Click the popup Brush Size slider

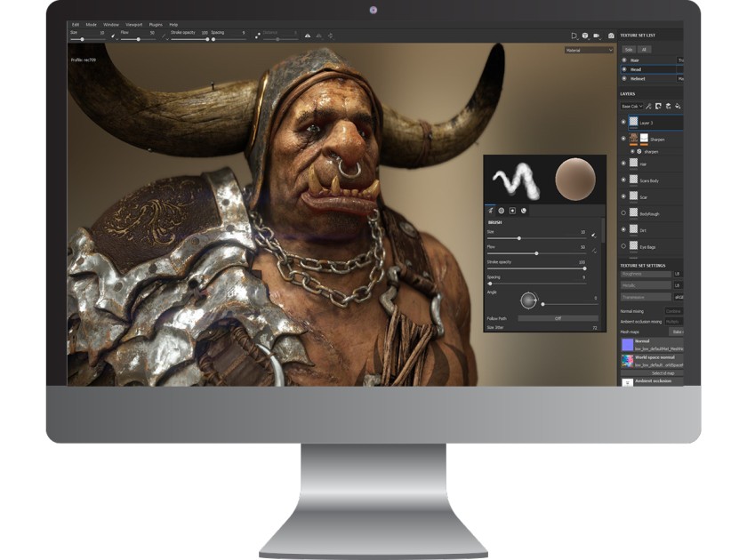point(536,238)
